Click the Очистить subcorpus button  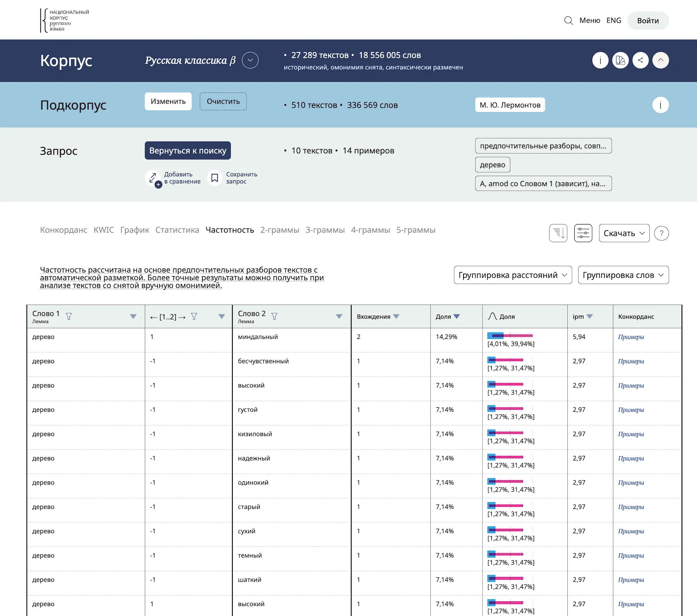pos(223,101)
